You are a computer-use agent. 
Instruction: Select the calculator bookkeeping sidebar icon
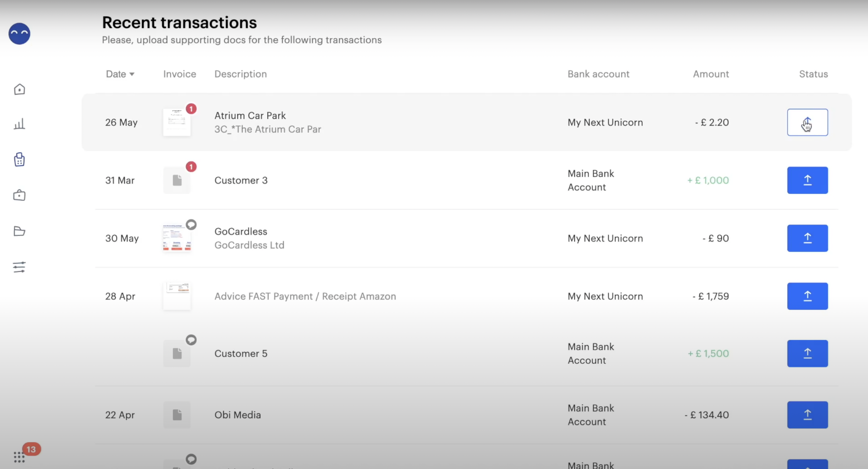[x=19, y=160]
